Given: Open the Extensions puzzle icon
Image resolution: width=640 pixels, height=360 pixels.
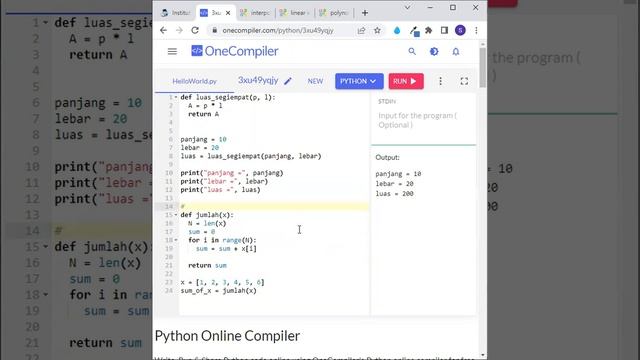Looking at the screenshot, I should point(429,30).
